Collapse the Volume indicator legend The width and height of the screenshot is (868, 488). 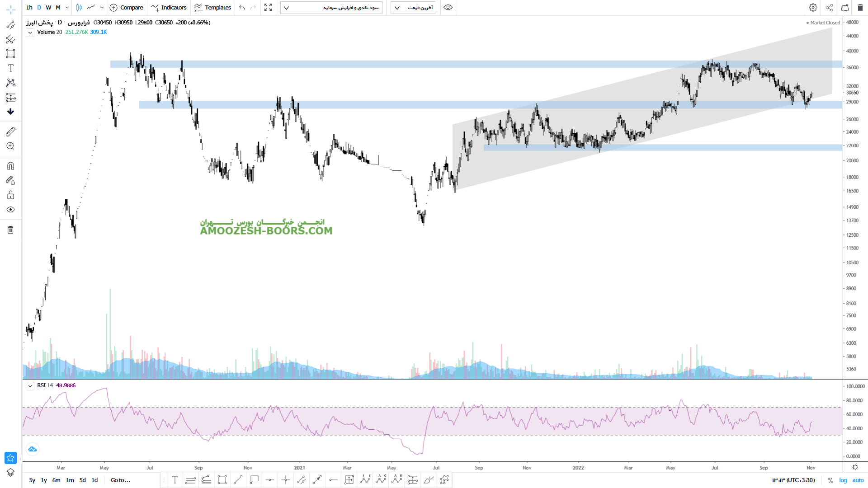30,33
